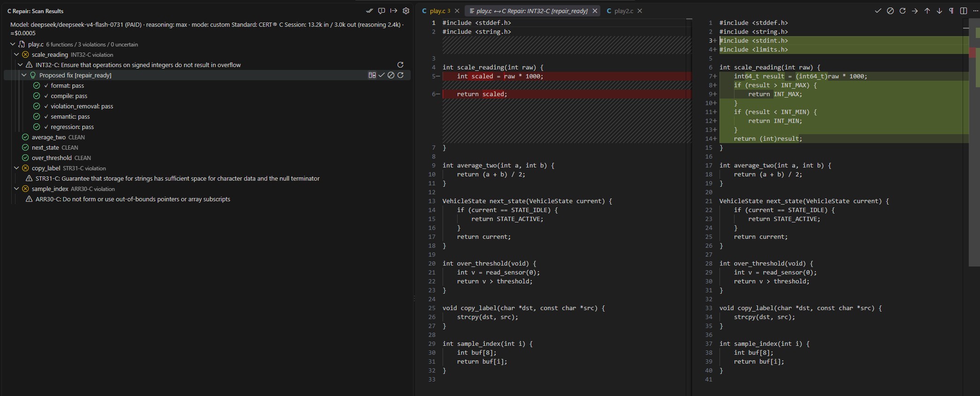Viewport: 980px width, 396px height.
Task: Click file icon next to play.c tree root
Action: [x=22, y=45]
